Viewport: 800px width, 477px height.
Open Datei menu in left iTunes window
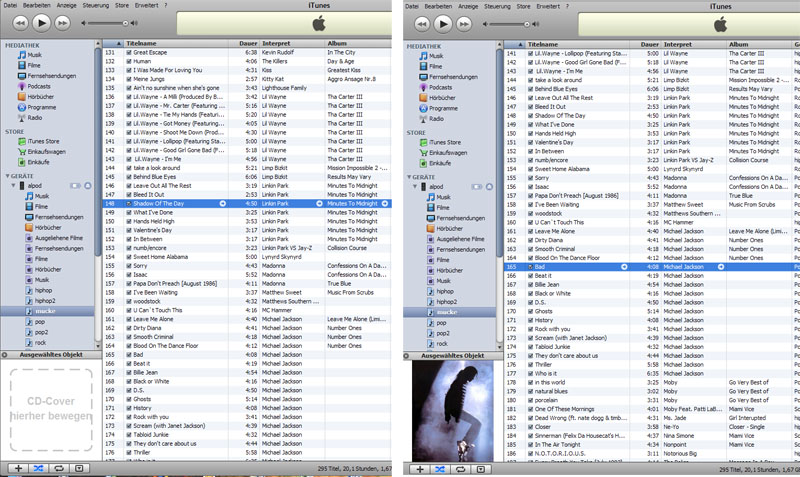pos(10,5)
